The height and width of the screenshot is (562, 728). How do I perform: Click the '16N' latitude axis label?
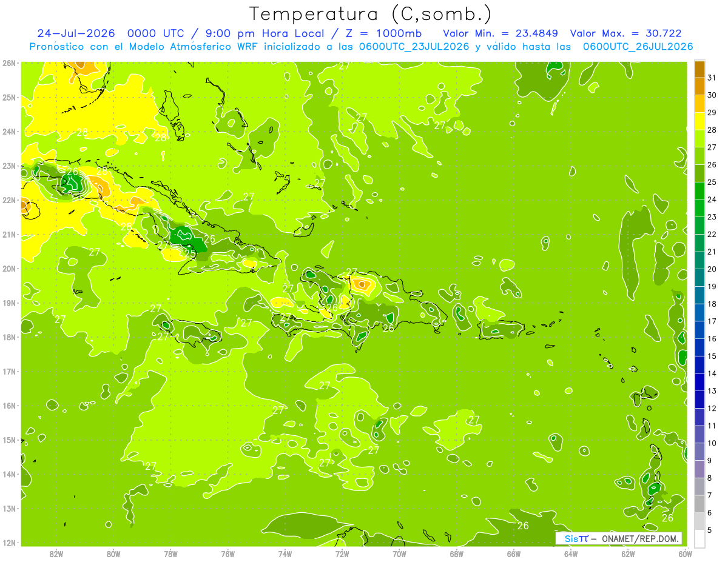click(x=9, y=406)
